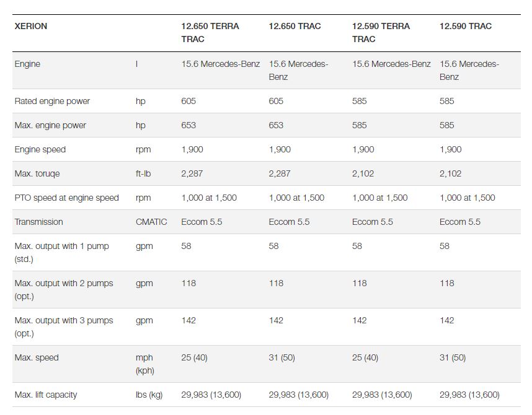This screenshot has width=532, height=415.
Task: Click the Engine speed row label
Action: (x=40, y=149)
